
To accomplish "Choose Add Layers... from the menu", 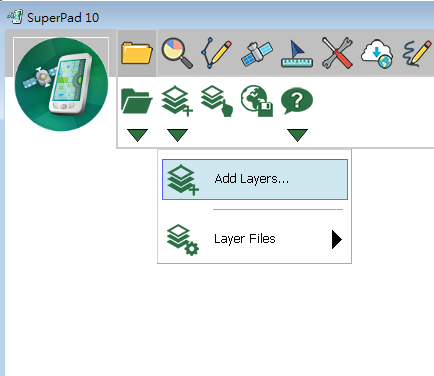I will tap(255, 179).
